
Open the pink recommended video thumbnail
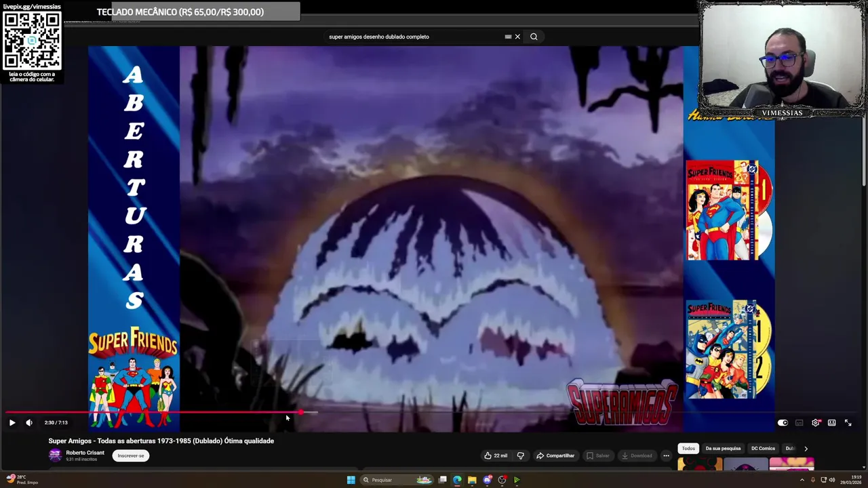[791, 464]
